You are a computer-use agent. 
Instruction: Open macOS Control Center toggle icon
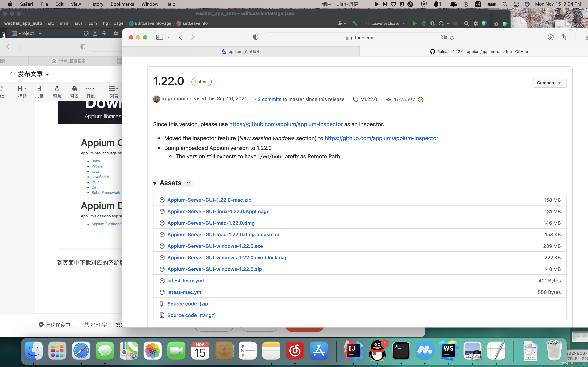516,4
